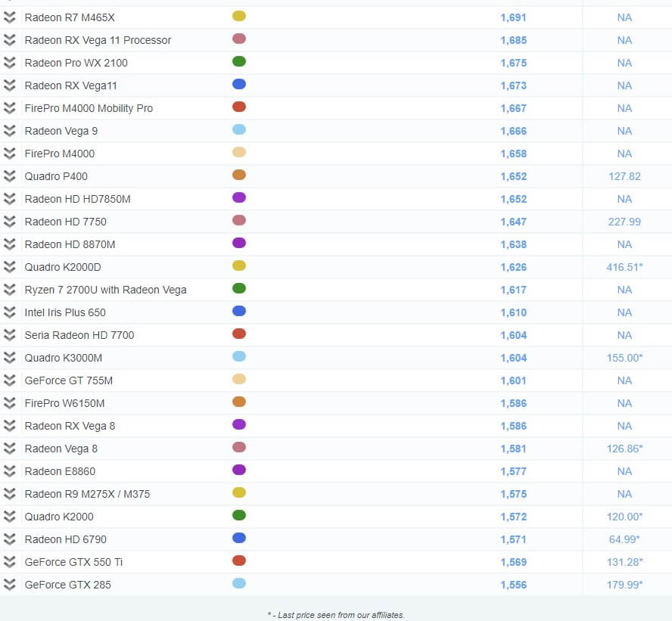
Task: Expand the Intel Iris Plus 650 row chevron
Action: 9,312
